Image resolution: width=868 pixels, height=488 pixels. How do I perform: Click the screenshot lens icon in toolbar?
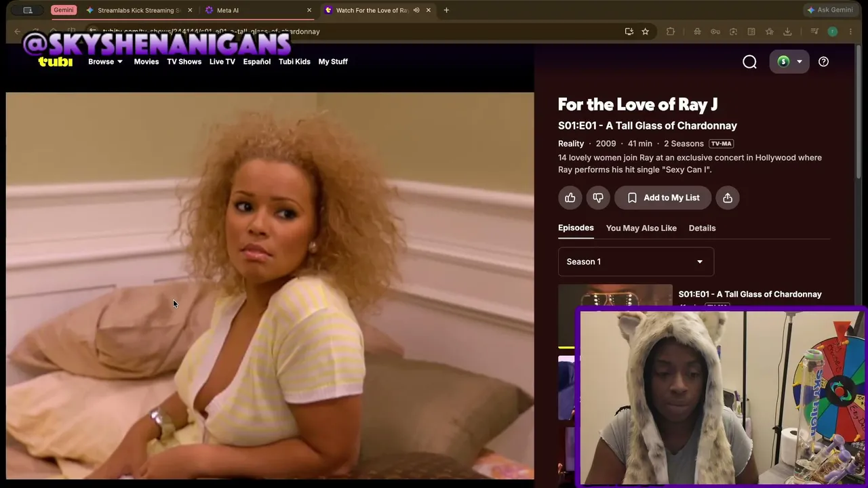(733, 31)
